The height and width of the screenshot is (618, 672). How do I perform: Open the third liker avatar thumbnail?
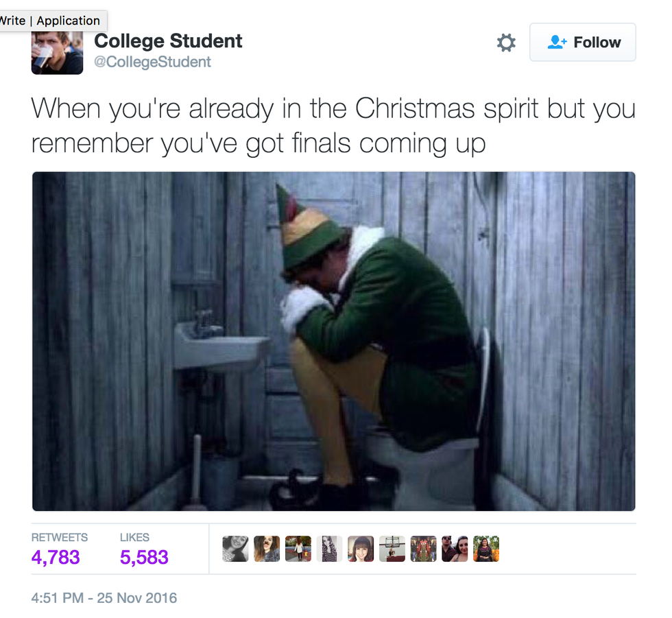pyautogui.click(x=298, y=549)
